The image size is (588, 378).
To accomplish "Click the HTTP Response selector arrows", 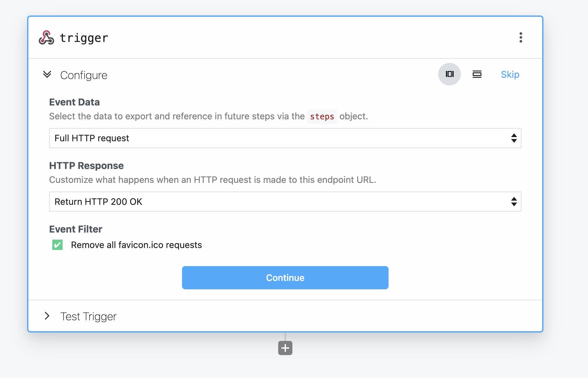I will click(514, 202).
